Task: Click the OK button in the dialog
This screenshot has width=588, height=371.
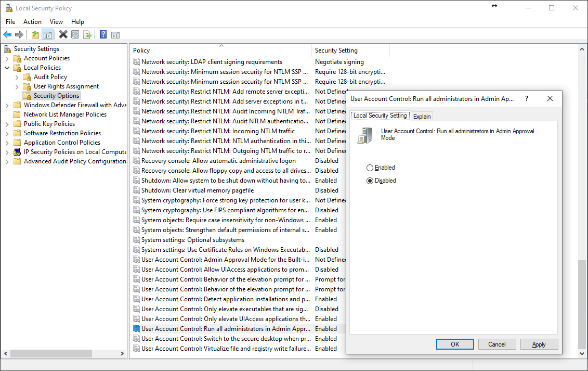Action: pyautogui.click(x=455, y=344)
